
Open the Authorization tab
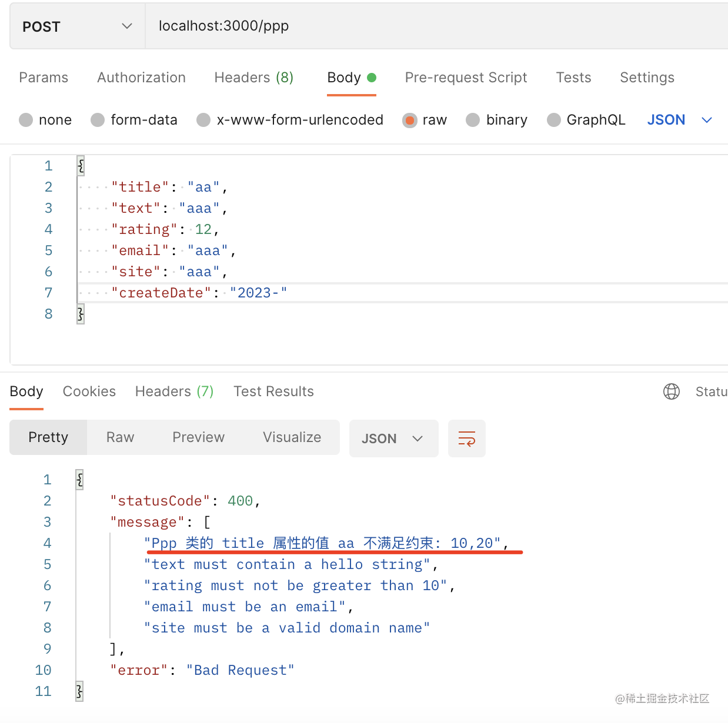[141, 78]
